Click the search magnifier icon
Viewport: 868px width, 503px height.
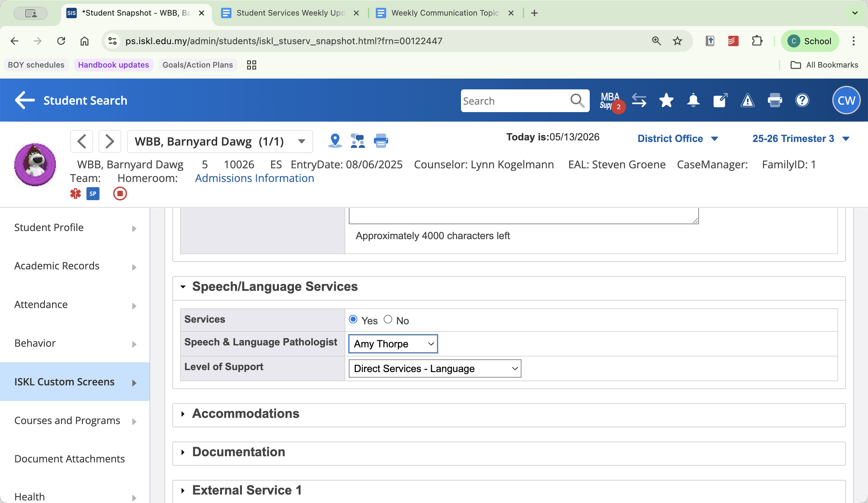(x=577, y=101)
